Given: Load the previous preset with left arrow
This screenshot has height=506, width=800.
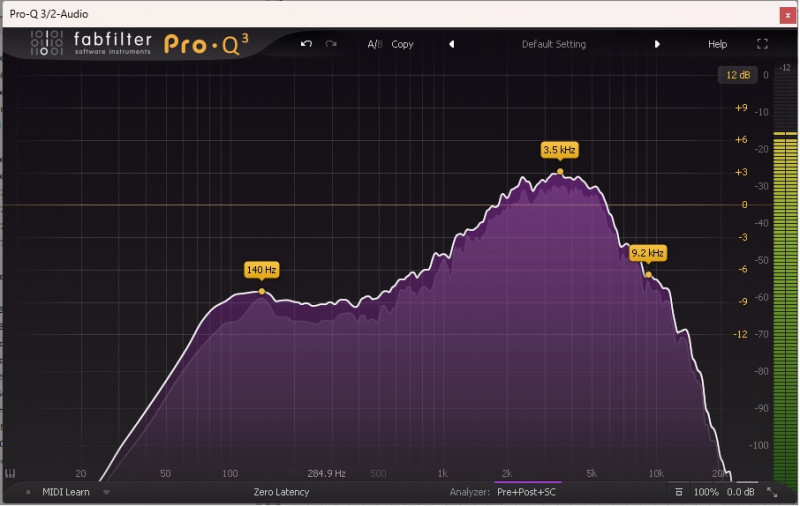Looking at the screenshot, I should [451, 44].
